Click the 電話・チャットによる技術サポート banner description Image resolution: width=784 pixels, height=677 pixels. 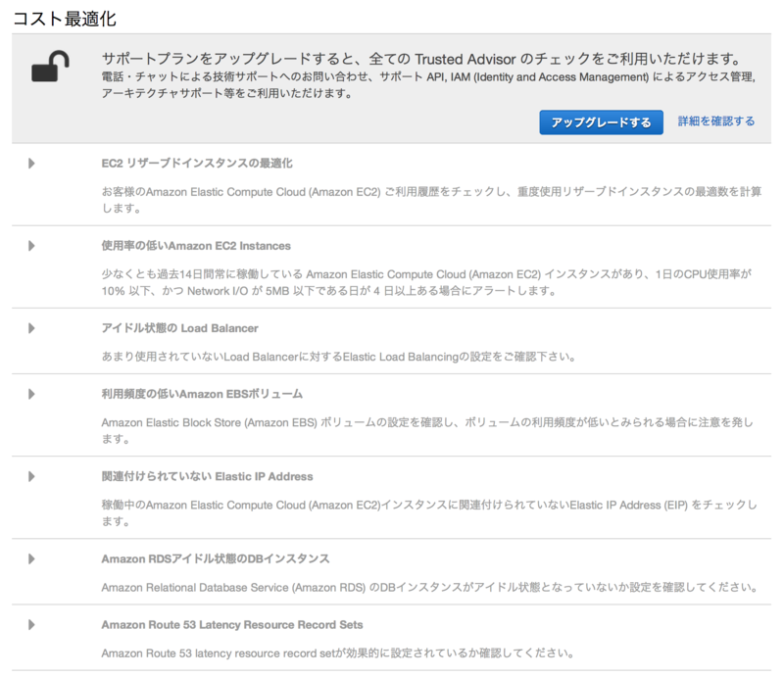[428, 85]
